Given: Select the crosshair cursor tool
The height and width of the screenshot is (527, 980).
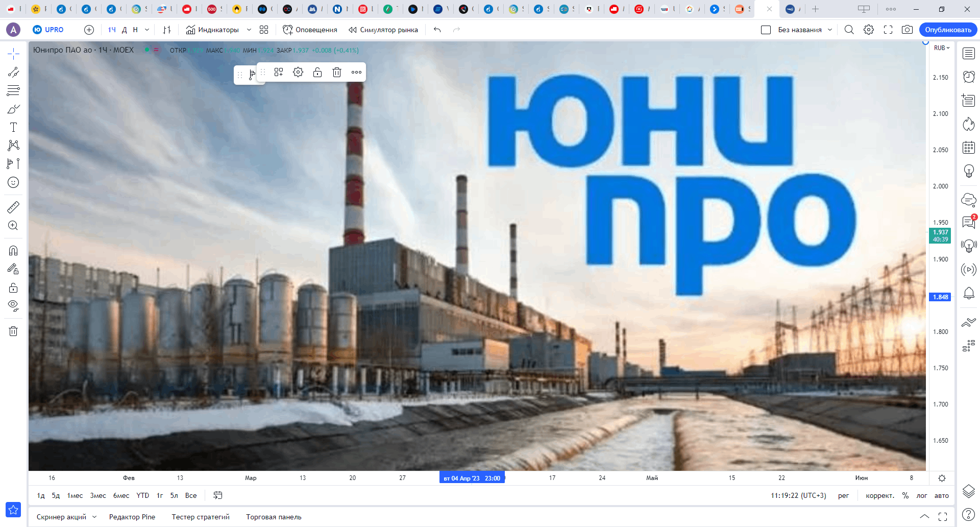Looking at the screenshot, I should (x=13, y=54).
